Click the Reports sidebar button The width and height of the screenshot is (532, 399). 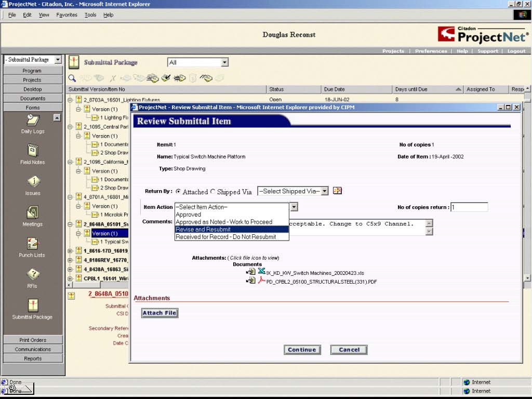coord(33,358)
